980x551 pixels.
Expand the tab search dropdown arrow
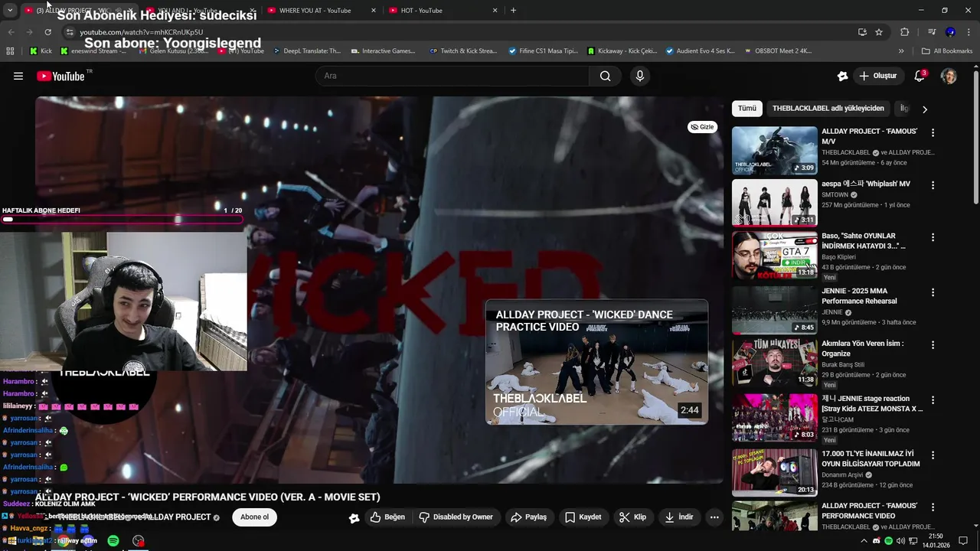tap(10, 10)
